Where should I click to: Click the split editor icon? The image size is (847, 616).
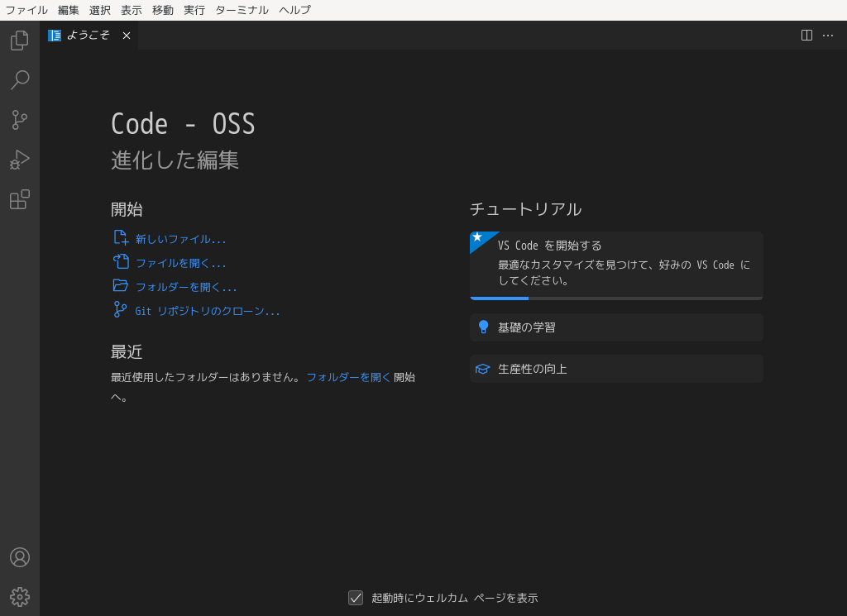point(806,36)
